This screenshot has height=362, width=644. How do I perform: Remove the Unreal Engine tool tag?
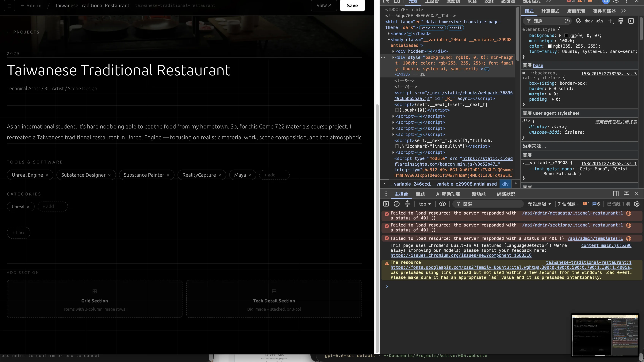[x=47, y=175]
